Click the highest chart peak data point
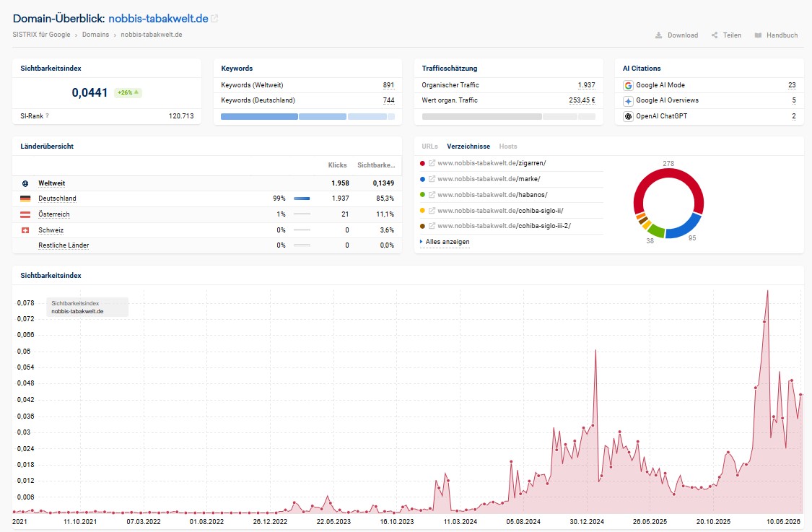812x532 pixels. [x=767, y=291]
